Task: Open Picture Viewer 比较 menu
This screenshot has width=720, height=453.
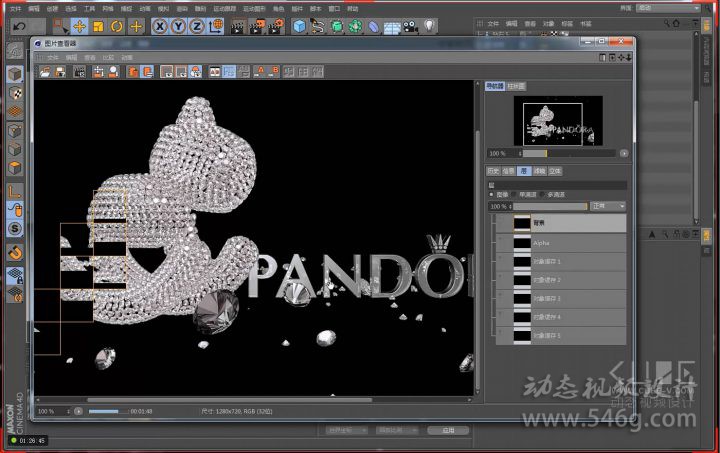Action: pos(108,57)
